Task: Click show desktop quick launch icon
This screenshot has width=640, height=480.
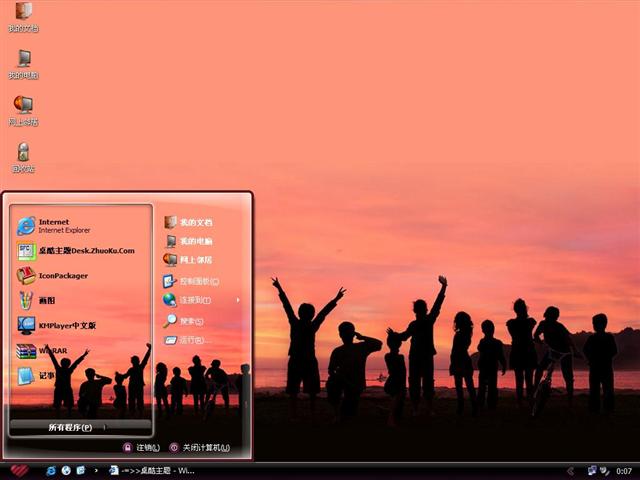Action: [x=81, y=471]
